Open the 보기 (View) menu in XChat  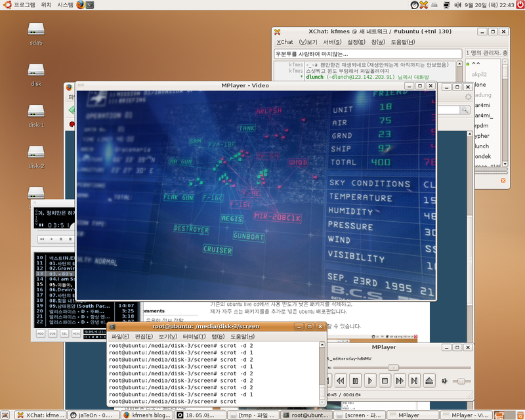308,42
